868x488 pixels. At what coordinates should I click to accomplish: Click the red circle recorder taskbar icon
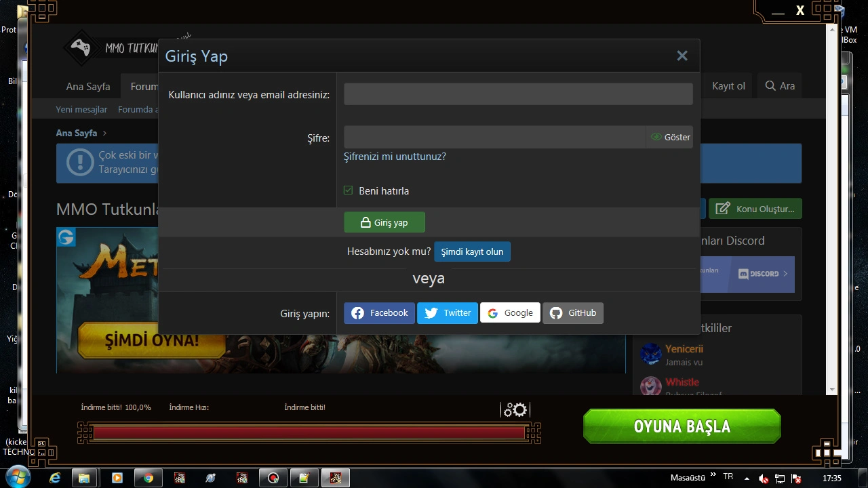[273, 478]
